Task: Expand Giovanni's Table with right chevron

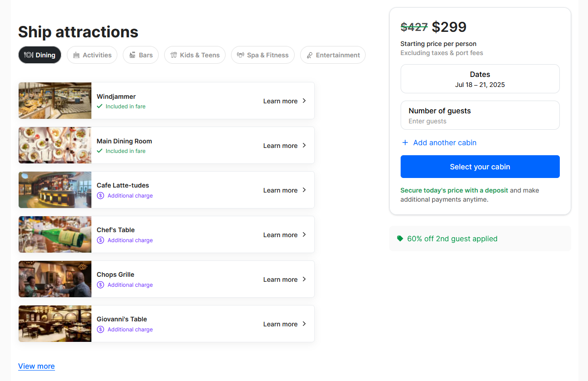Action: point(304,324)
